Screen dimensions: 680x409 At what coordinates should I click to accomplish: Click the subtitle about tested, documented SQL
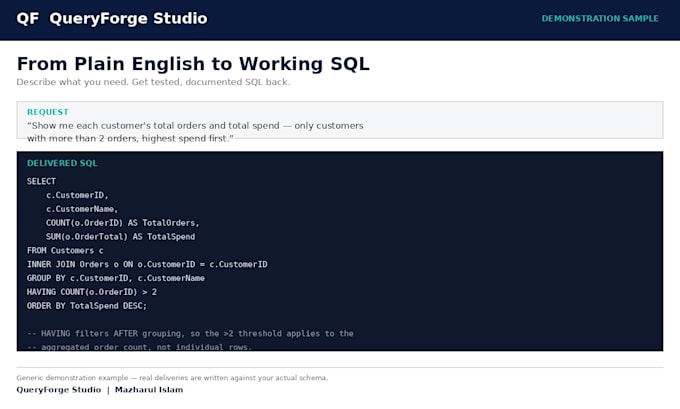(153, 82)
